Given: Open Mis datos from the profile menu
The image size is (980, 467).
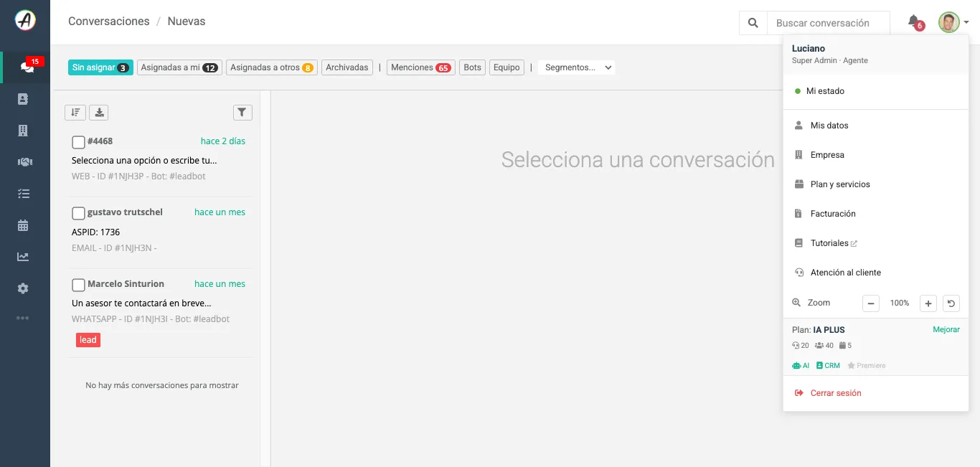Looking at the screenshot, I should [876, 126].
